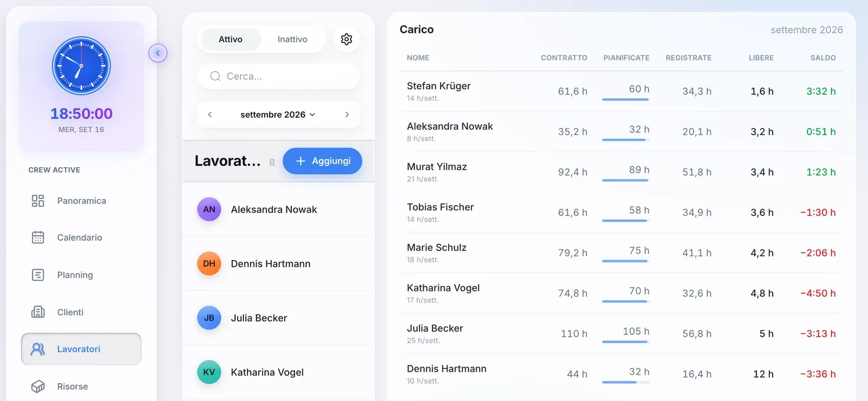Sort by NOME column header
Viewport: 868px width, 401px height.
click(418, 58)
